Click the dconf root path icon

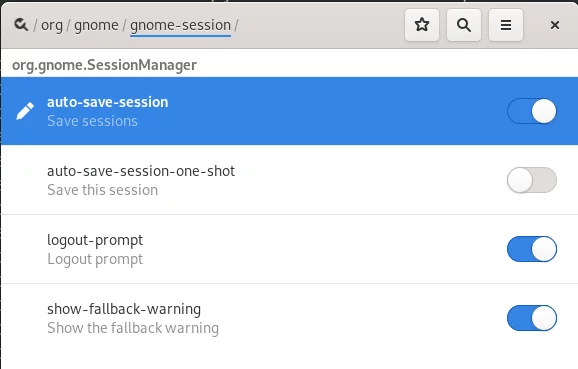21,25
